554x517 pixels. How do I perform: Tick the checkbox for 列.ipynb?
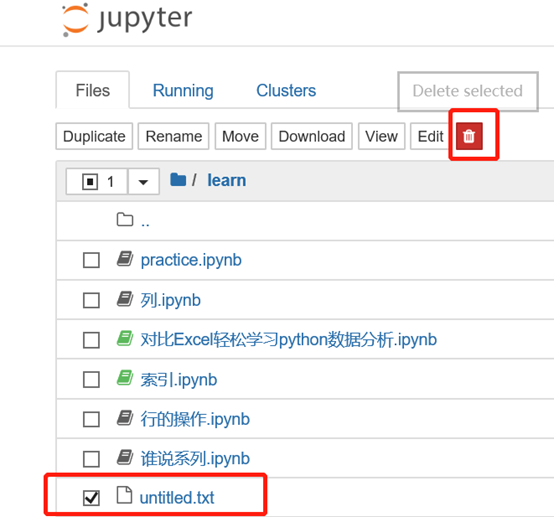(x=91, y=300)
